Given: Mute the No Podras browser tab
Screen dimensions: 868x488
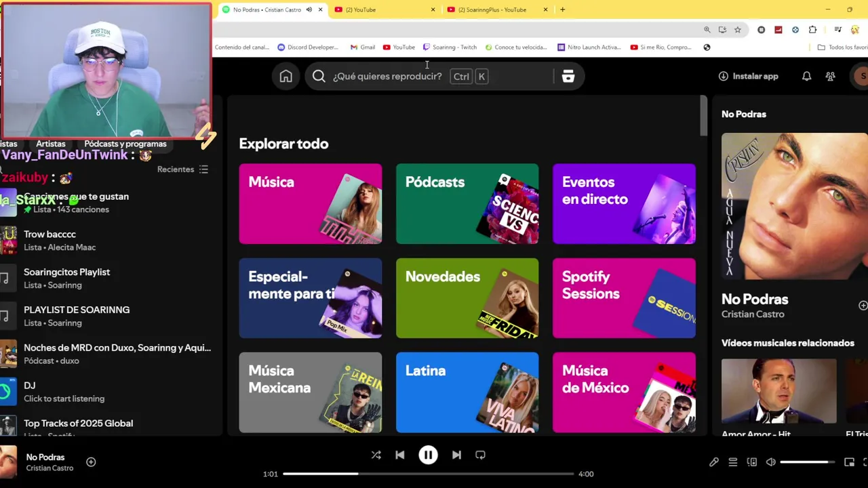Looking at the screenshot, I should coord(309,9).
